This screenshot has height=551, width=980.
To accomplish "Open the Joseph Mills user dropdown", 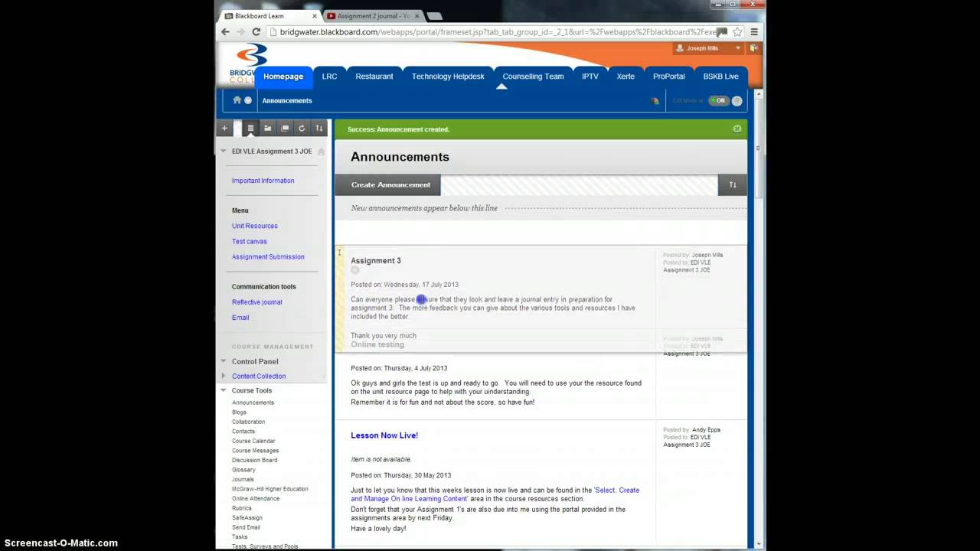I will point(708,48).
